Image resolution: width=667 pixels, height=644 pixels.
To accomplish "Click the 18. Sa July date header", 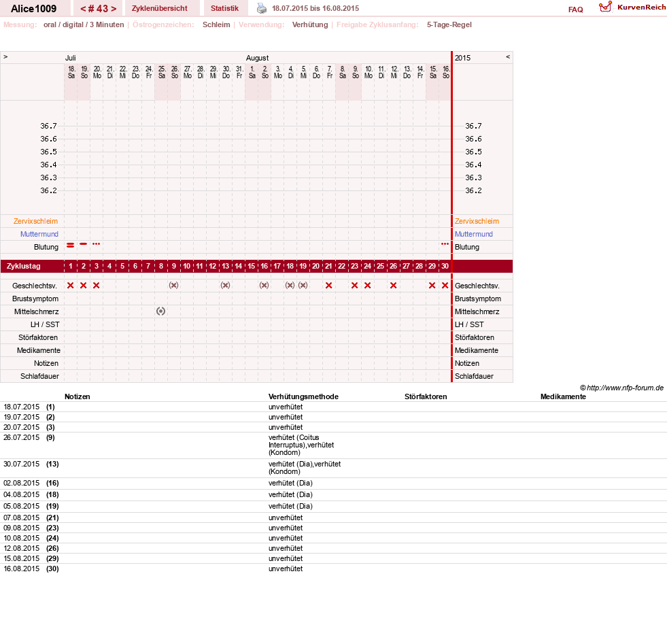I will (x=71, y=72).
